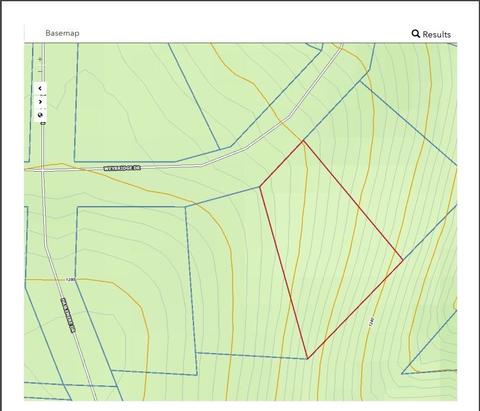480x411 pixels.
Task: Click the northern corner vertex of red parcel
Action: 303,141
